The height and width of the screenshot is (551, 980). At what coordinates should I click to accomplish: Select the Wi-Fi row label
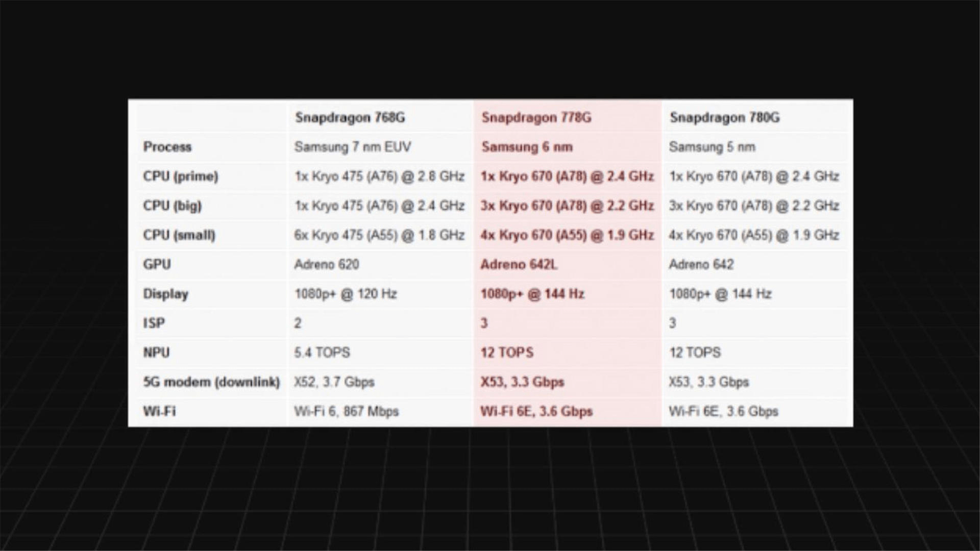point(159,411)
